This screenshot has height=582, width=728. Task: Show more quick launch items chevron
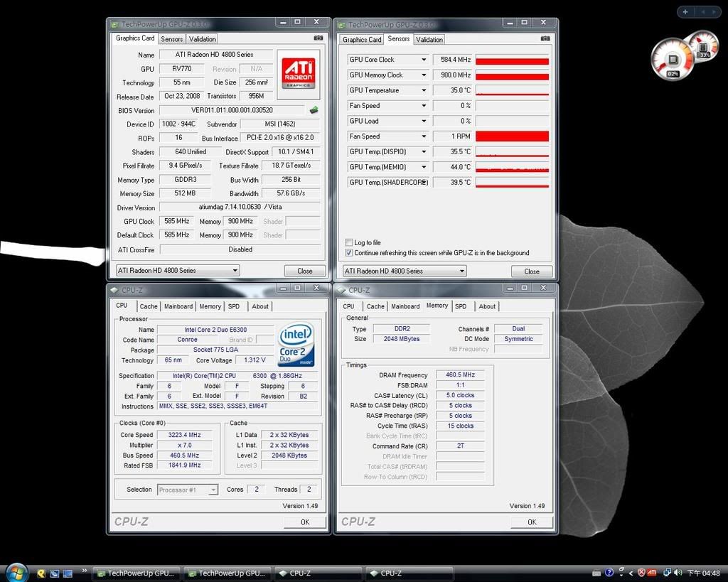coord(85,571)
